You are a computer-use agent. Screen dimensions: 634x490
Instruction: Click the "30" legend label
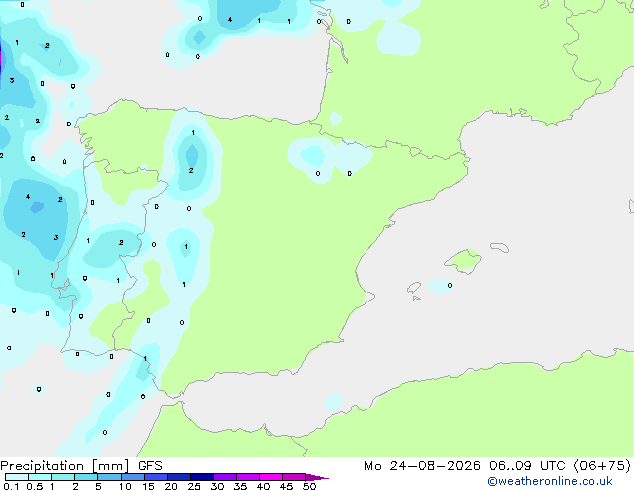[x=217, y=486]
